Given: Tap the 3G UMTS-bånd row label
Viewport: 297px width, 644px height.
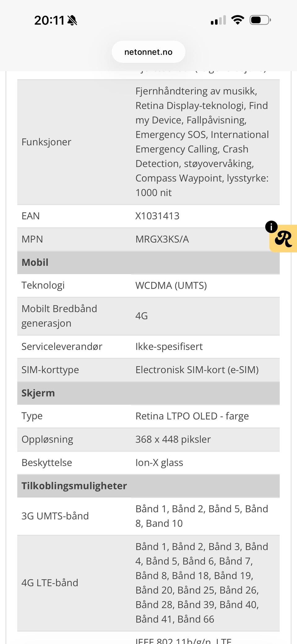Looking at the screenshot, I should pos(55,516).
